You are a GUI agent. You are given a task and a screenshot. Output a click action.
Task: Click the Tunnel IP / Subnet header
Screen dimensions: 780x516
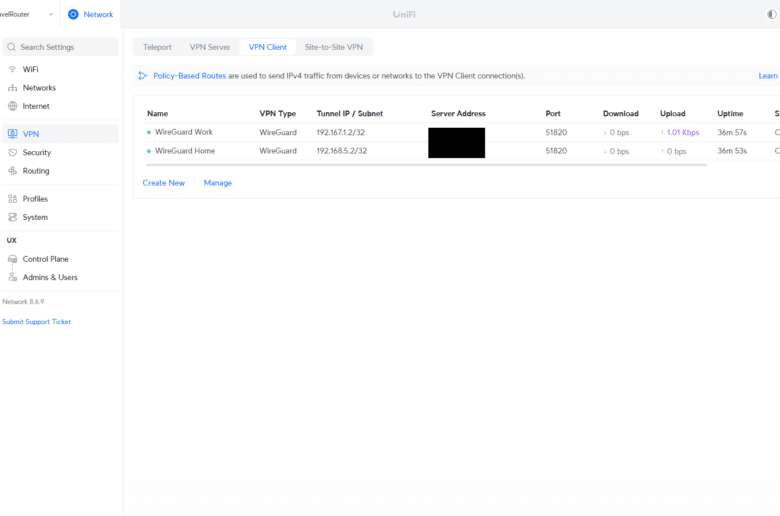point(350,113)
